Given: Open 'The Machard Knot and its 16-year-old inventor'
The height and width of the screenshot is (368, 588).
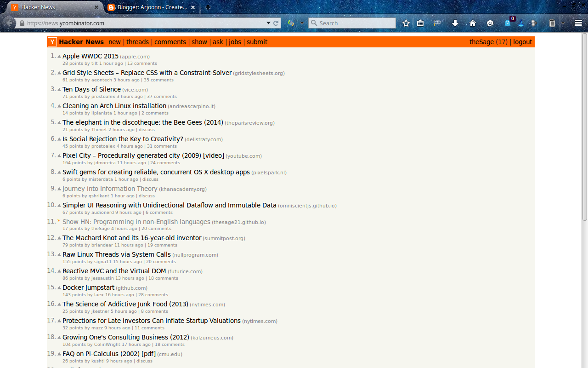Looking at the screenshot, I should point(132,238).
